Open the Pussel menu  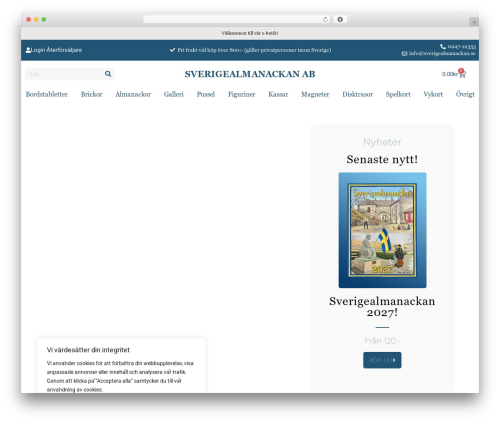[x=206, y=94]
